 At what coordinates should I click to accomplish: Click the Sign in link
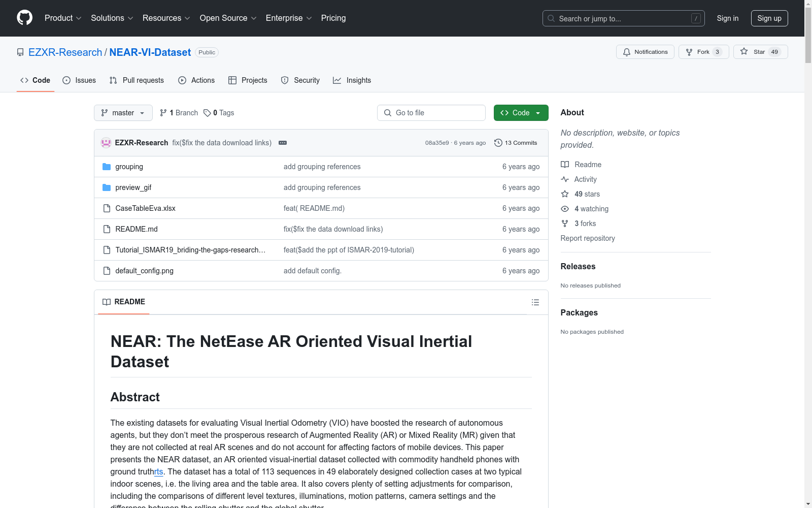tap(728, 18)
